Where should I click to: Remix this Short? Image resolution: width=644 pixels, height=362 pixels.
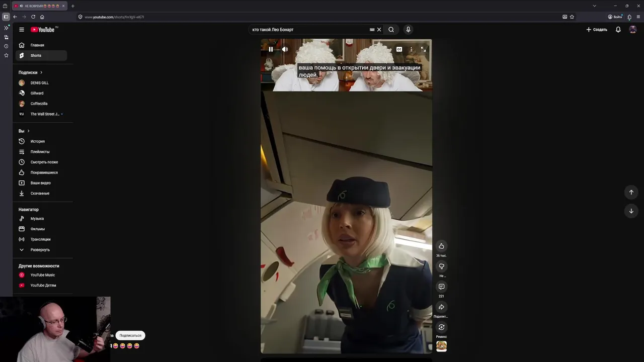click(x=441, y=327)
